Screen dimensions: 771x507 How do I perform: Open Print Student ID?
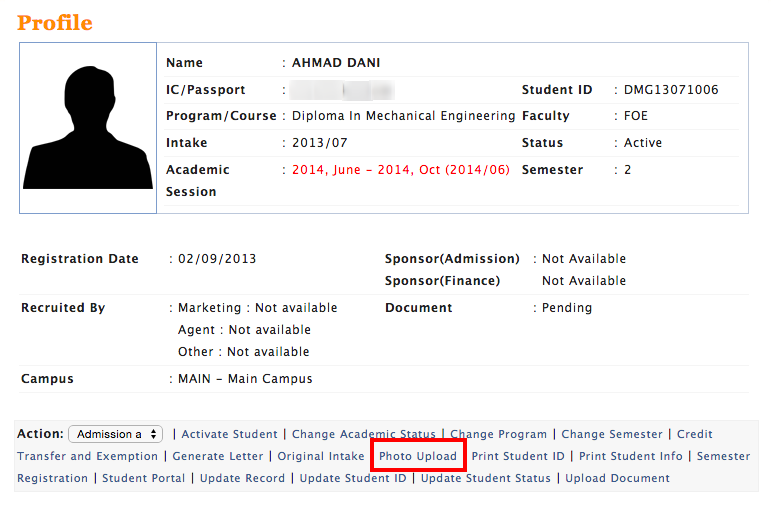(518, 456)
